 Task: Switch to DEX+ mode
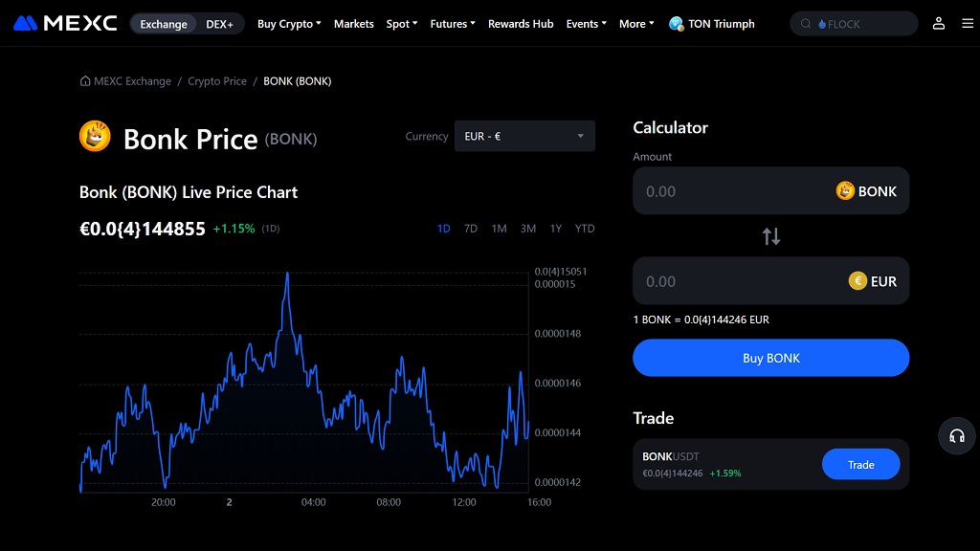coord(219,24)
